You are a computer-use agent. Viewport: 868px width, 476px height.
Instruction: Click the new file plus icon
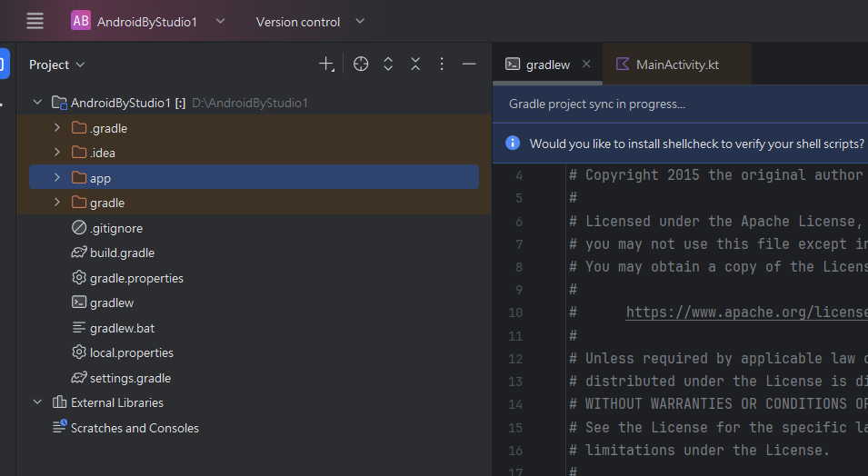[326, 64]
